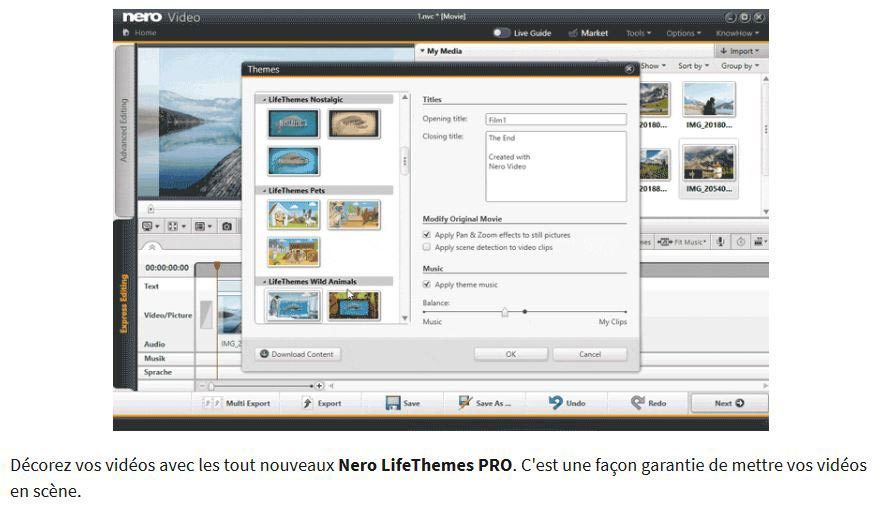Image resolution: width=889 pixels, height=521 pixels.
Task: Open the Options menu
Action: tap(683, 33)
